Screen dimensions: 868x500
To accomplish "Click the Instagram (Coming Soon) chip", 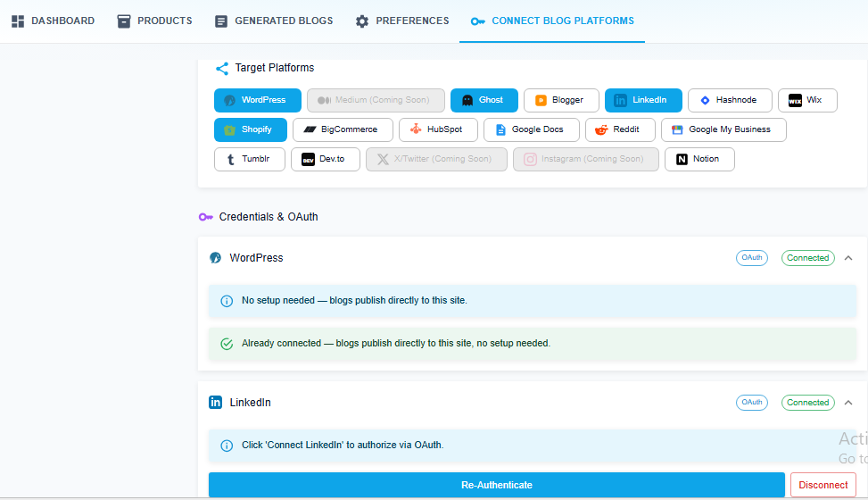I will pyautogui.click(x=586, y=159).
